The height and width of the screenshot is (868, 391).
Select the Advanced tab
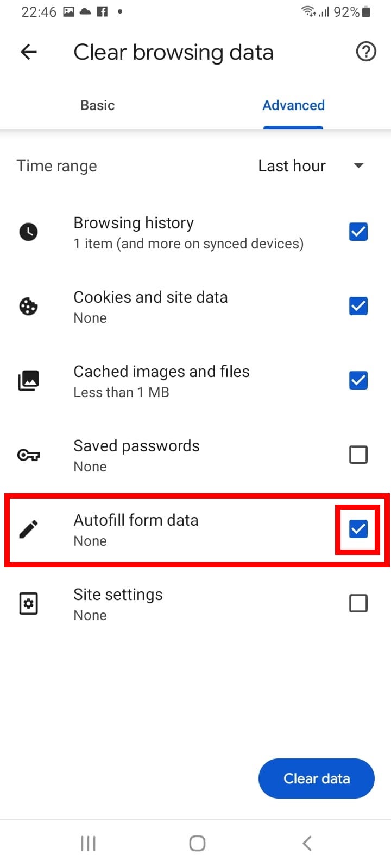[293, 105]
